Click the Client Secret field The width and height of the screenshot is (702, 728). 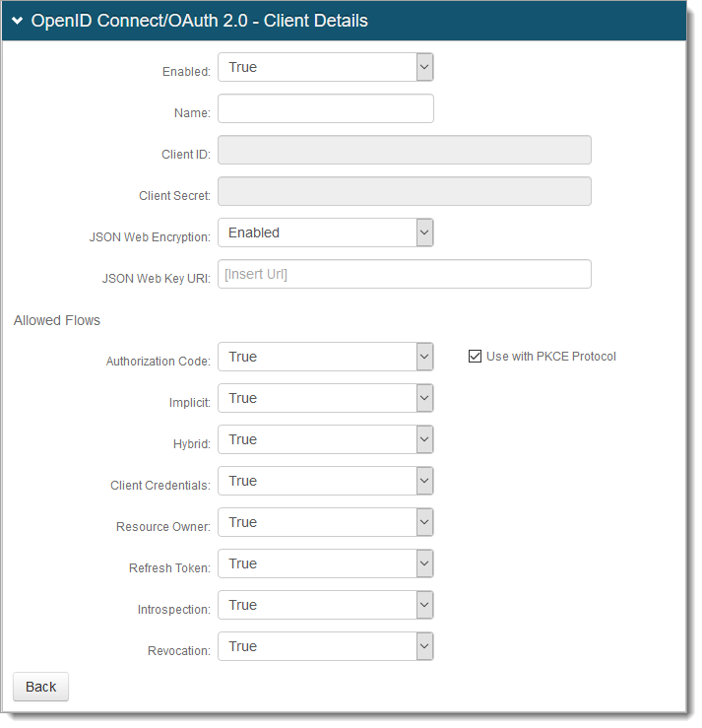coord(404,192)
